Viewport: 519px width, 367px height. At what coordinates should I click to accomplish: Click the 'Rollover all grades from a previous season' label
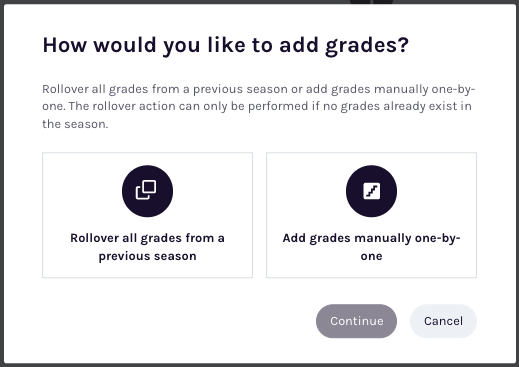point(147,247)
